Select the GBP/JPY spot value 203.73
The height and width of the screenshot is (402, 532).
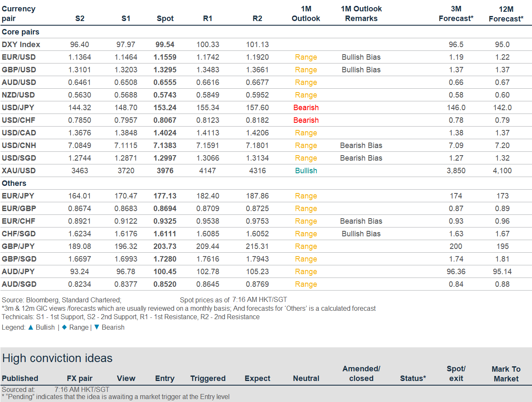click(165, 246)
